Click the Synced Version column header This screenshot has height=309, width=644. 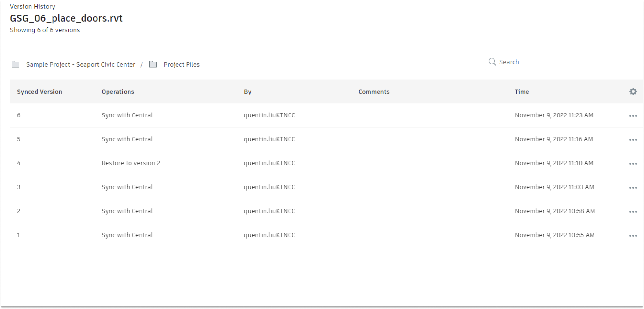pyautogui.click(x=39, y=92)
